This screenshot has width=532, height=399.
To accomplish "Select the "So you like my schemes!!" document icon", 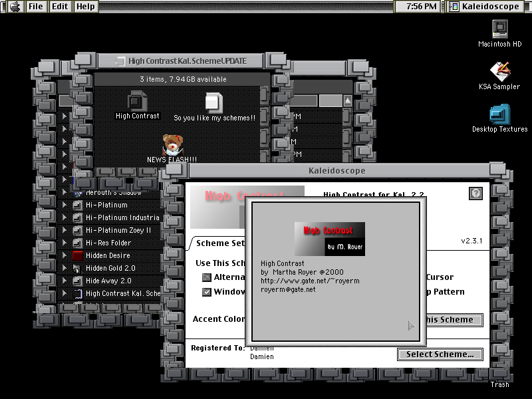I will [x=213, y=102].
